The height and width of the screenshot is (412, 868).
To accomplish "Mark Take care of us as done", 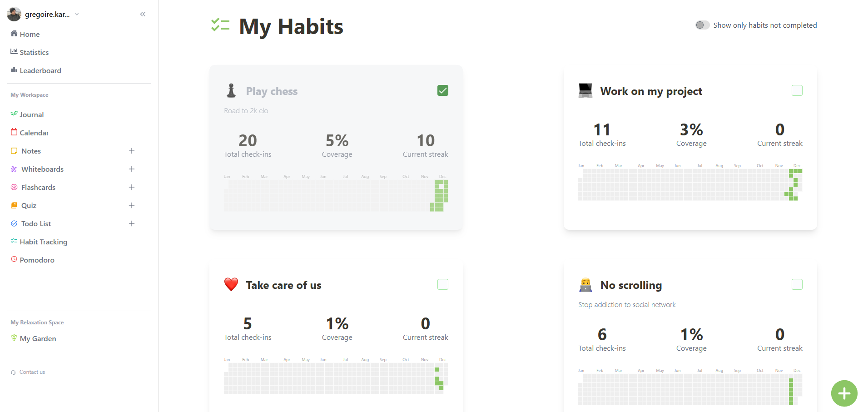I will click(x=443, y=285).
